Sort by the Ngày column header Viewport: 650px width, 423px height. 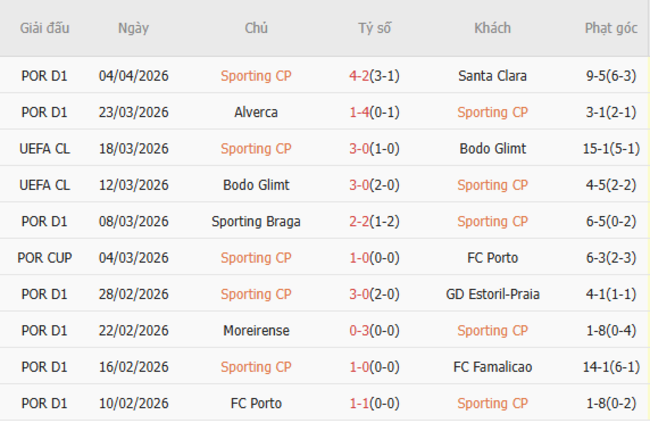point(133,28)
